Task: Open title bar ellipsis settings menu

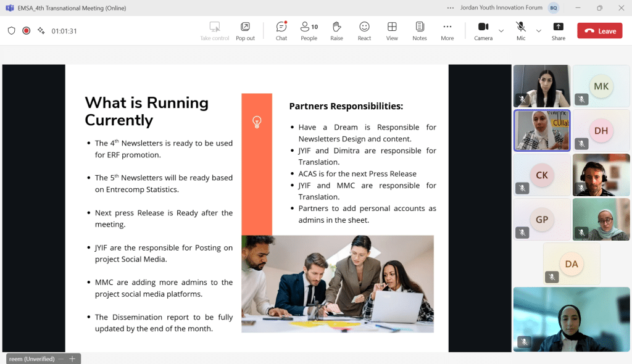Action: click(450, 7)
